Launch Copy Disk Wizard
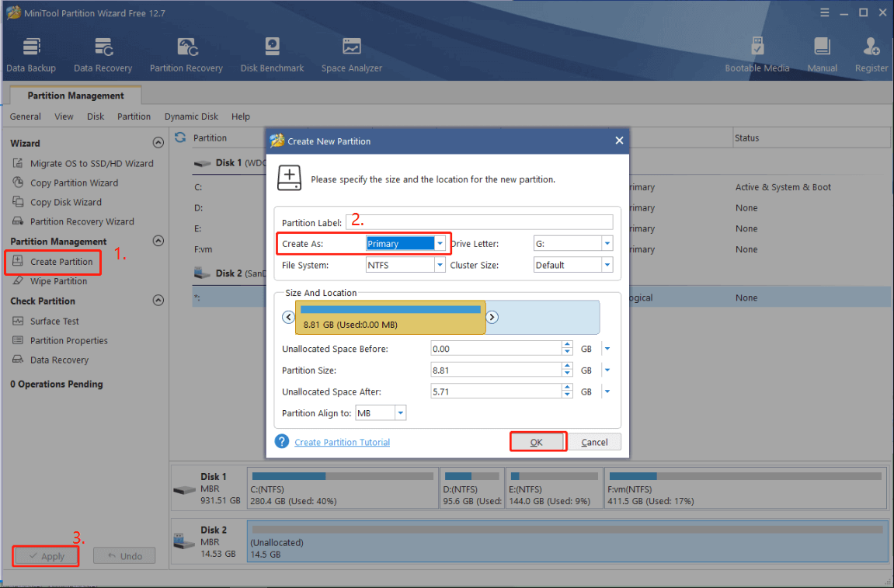Viewport: 894px width, 588px height. point(57,202)
